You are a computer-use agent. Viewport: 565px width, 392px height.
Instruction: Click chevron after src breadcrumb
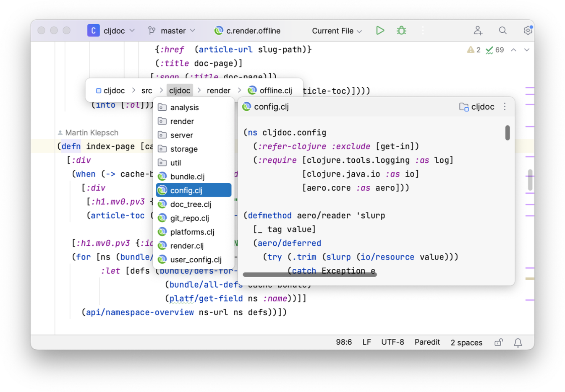(x=161, y=91)
